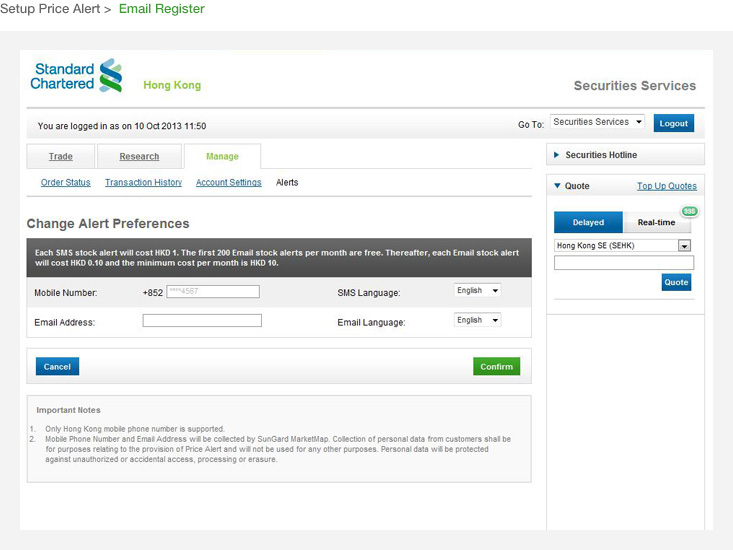Viewport: 733px width, 550px height.
Task: Click the Email Language label
Action: click(x=371, y=322)
